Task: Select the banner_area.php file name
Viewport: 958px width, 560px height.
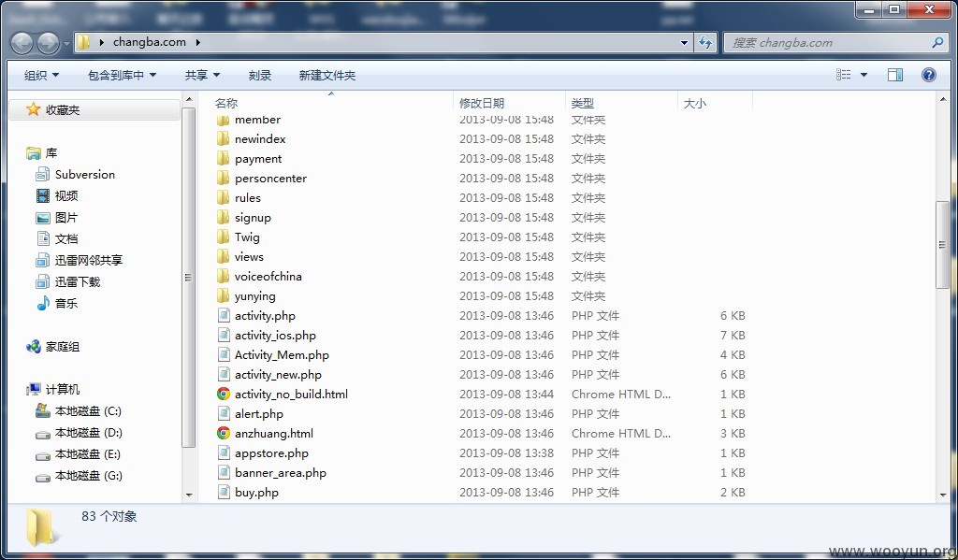Action: point(281,473)
